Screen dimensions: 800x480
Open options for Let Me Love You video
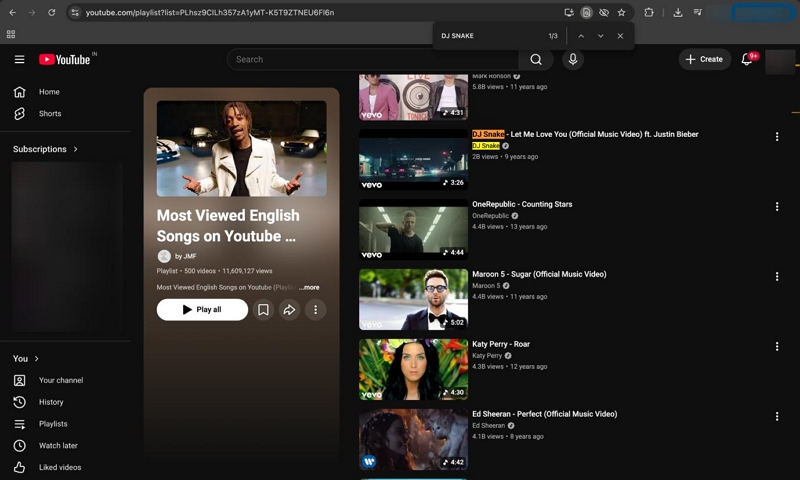[x=777, y=137]
